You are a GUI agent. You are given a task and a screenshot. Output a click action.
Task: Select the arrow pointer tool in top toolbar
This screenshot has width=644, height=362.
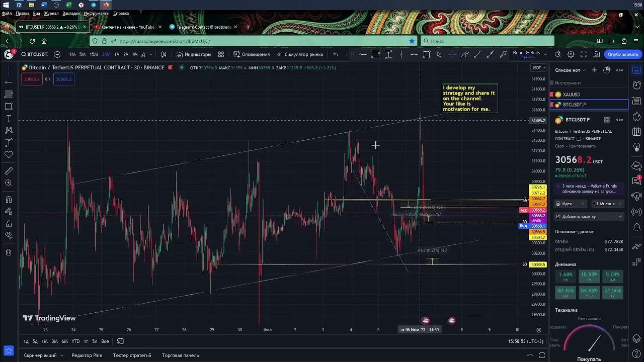click(x=439, y=54)
